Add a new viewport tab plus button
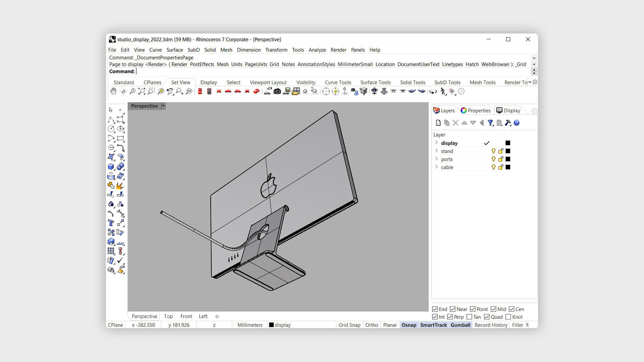The image size is (644, 362). pyautogui.click(x=217, y=316)
